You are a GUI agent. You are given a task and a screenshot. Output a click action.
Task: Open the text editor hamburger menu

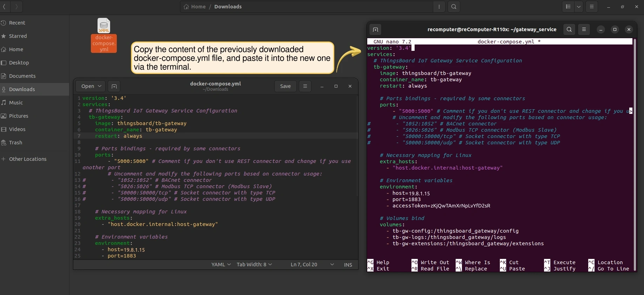click(305, 86)
